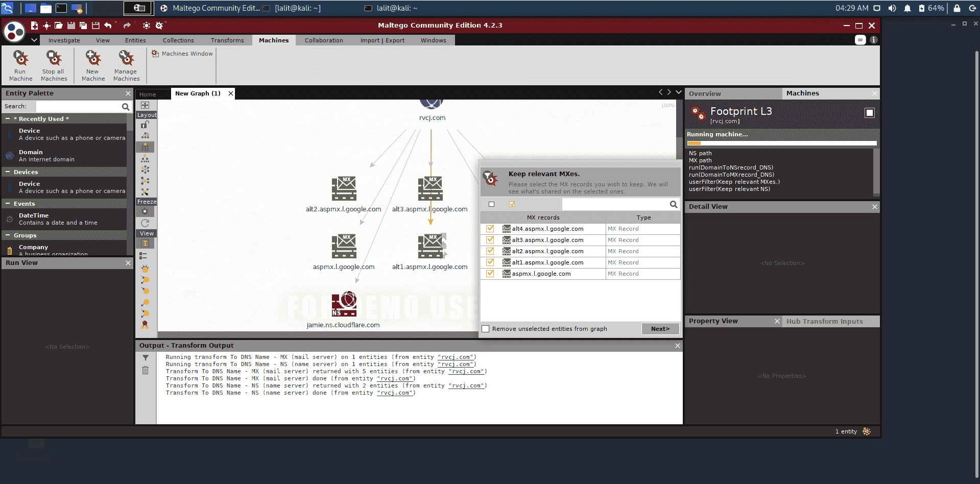Open Manage Machines
Screen dimensions: 980x484
click(126, 65)
